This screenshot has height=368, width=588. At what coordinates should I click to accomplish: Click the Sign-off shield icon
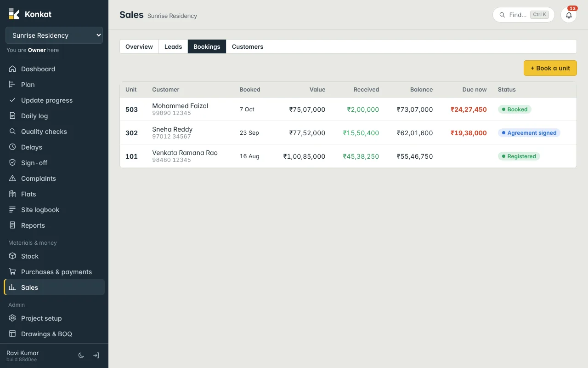(x=12, y=163)
